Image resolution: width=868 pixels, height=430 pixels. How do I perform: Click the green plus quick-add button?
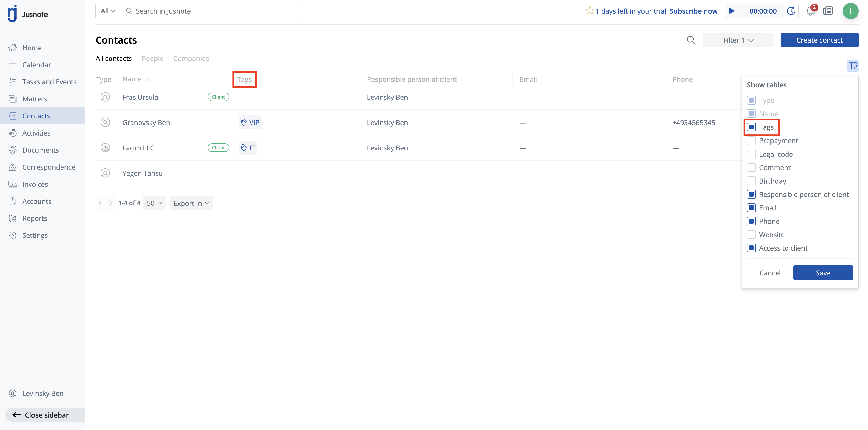click(850, 11)
